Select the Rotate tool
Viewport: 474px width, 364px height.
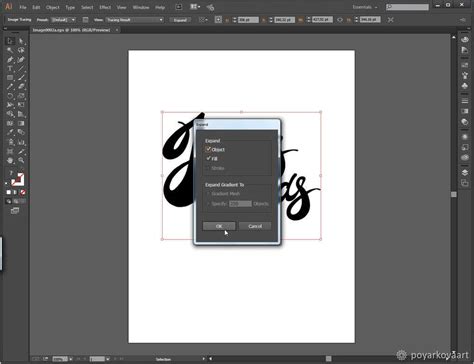tap(10, 96)
